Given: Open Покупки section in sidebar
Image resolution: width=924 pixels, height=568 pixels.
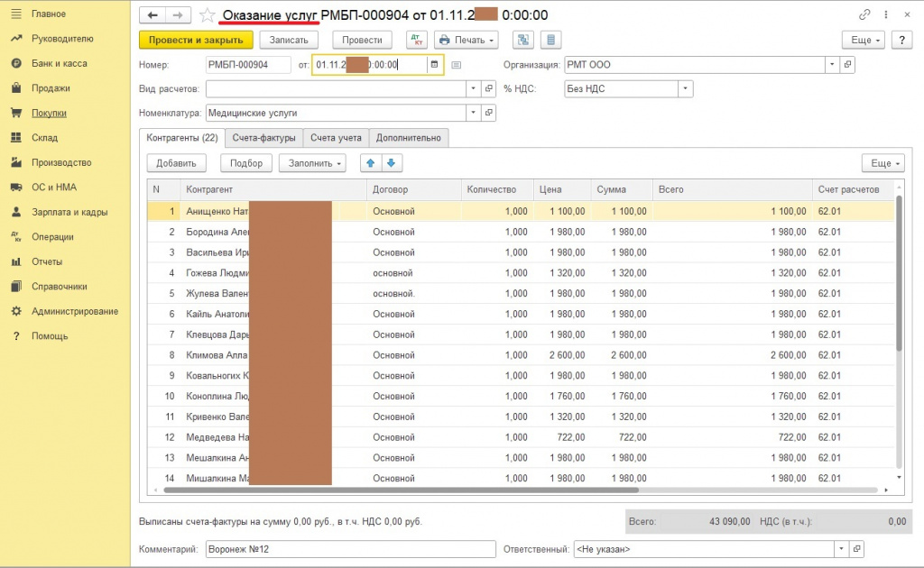Looking at the screenshot, I should 49,113.
